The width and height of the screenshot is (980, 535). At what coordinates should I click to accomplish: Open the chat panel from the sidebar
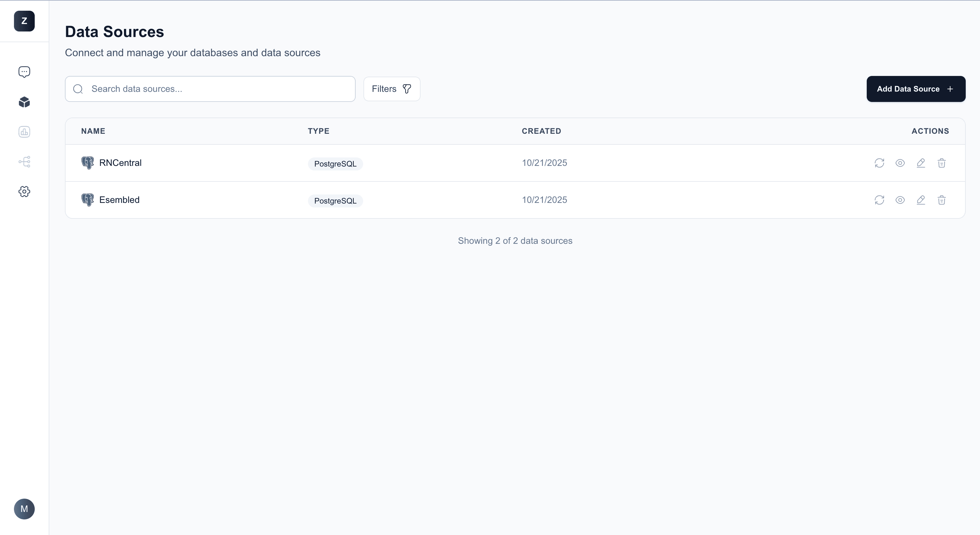tap(24, 71)
